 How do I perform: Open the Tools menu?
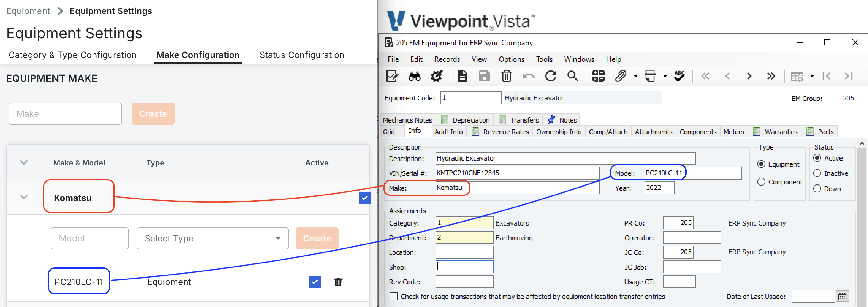[544, 59]
